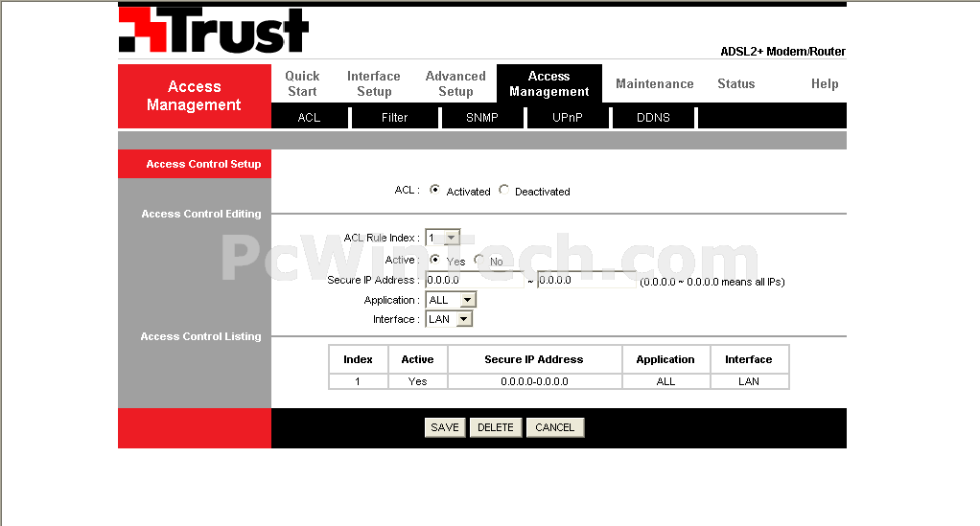The image size is (980, 526).
Task: Set ACL to Activated
Action: [435, 190]
